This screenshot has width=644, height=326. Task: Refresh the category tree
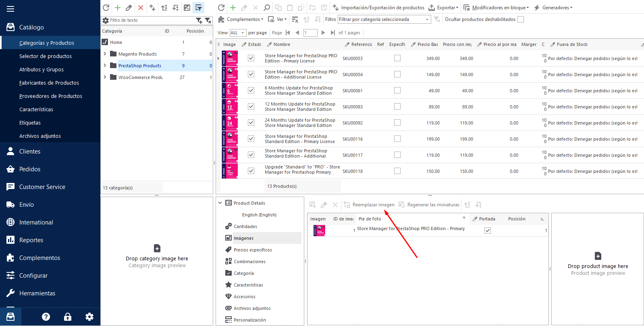pos(106,8)
